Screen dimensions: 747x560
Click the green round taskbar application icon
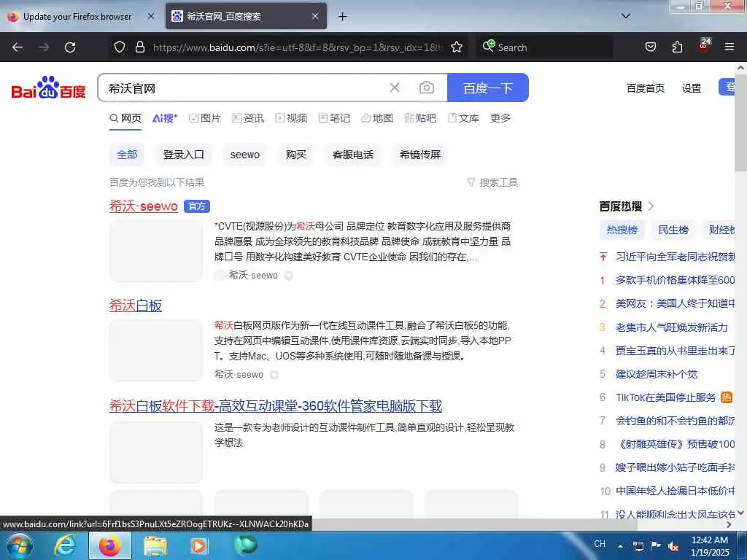(245, 545)
